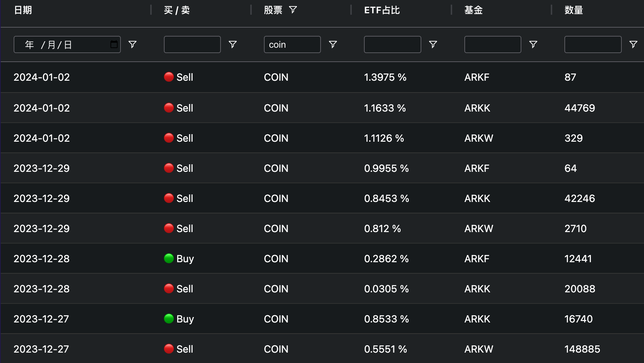Screen dimensions: 644x363
Task: Open the 买/卖 filter dropdown input
Action: click(192, 44)
